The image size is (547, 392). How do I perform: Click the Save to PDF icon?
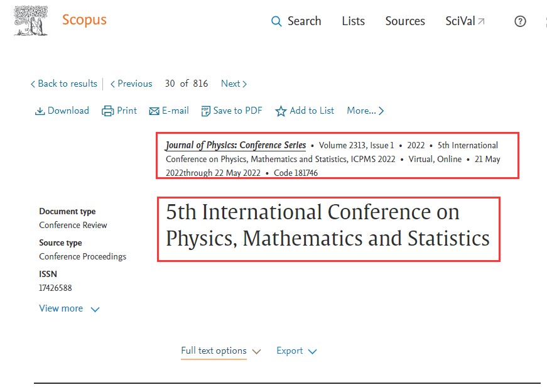(x=205, y=111)
